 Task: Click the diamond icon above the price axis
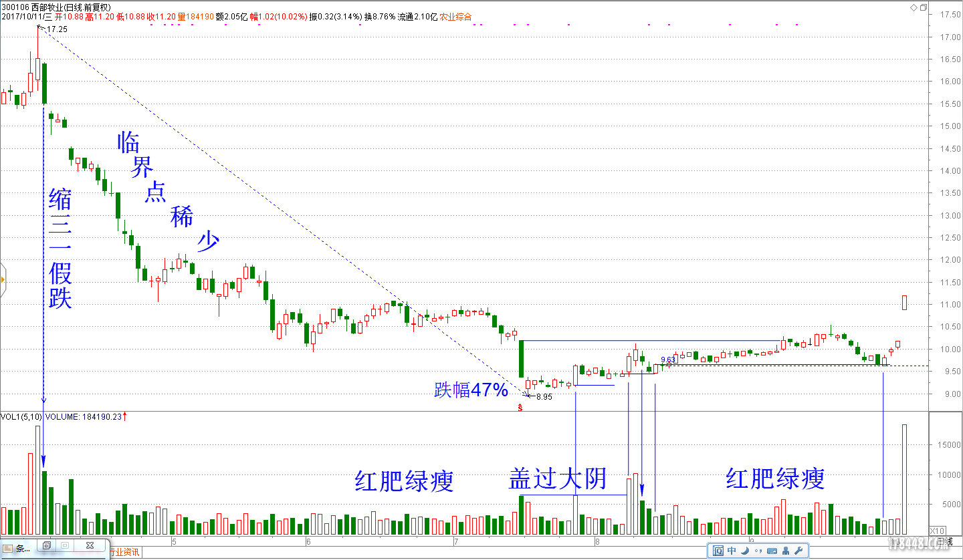(914, 7)
